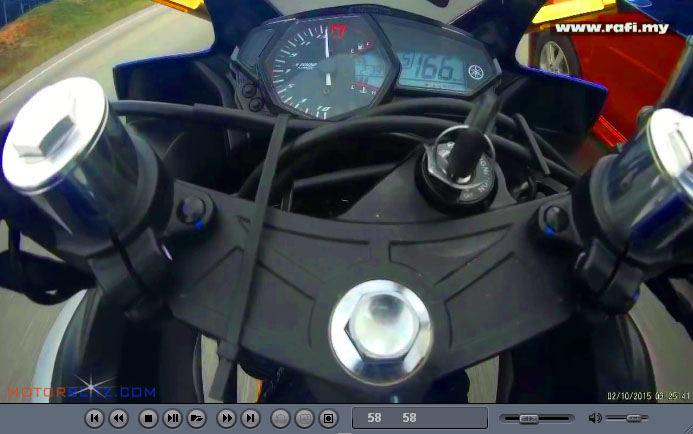Stop the video playback
Screen dimensions: 693x434
click(x=148, y=418)
